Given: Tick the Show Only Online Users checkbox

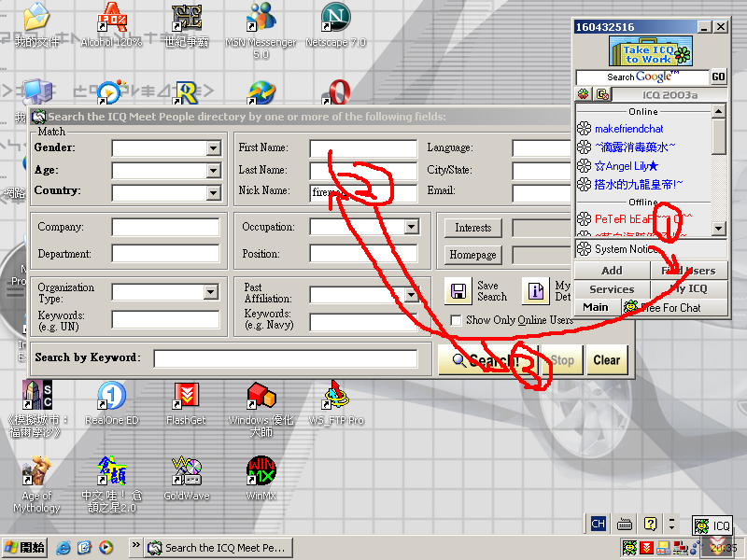Looking at the screenshot, I should (x=456, y=320).
